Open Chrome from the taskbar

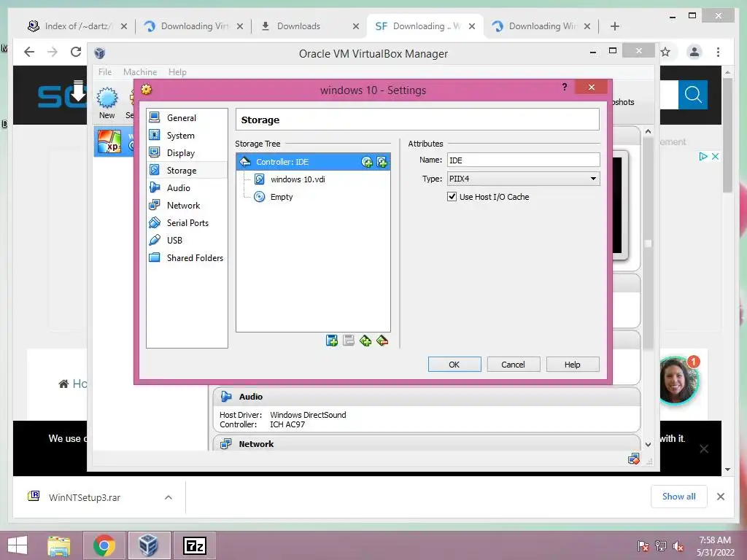[x=104, y=545]
